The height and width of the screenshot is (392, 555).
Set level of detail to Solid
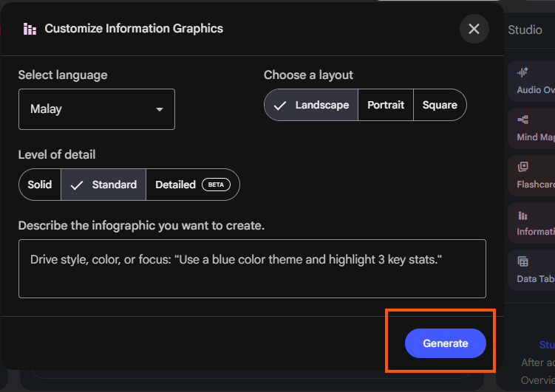point(40,185)
